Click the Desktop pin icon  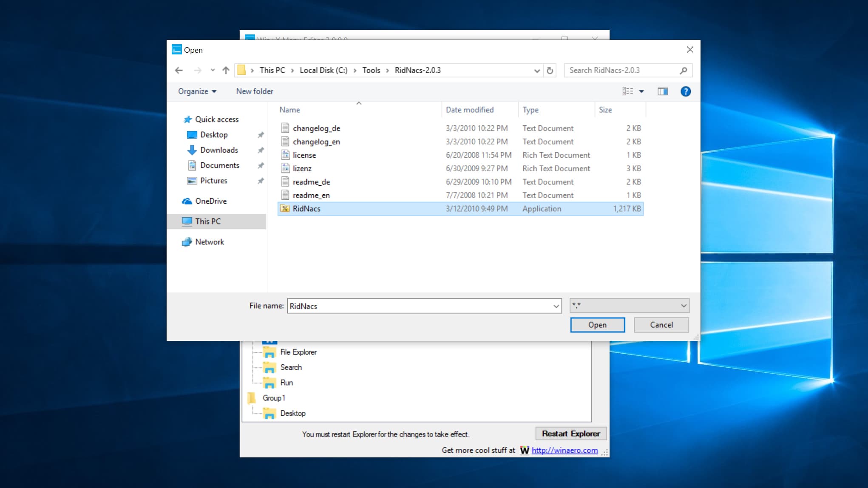click(261, 135)
